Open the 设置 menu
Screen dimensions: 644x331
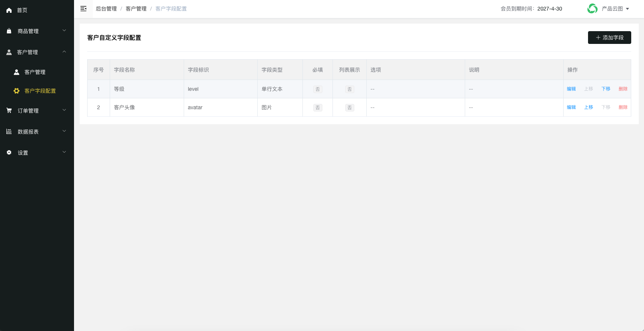pos(37,153)
